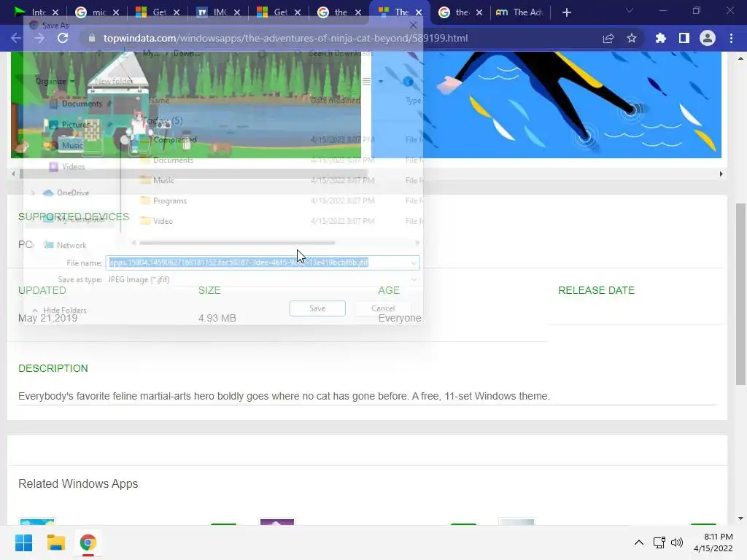Open the Chrome profile avatar
This screenshot has width=747, height=560.
tap(708, 38)
